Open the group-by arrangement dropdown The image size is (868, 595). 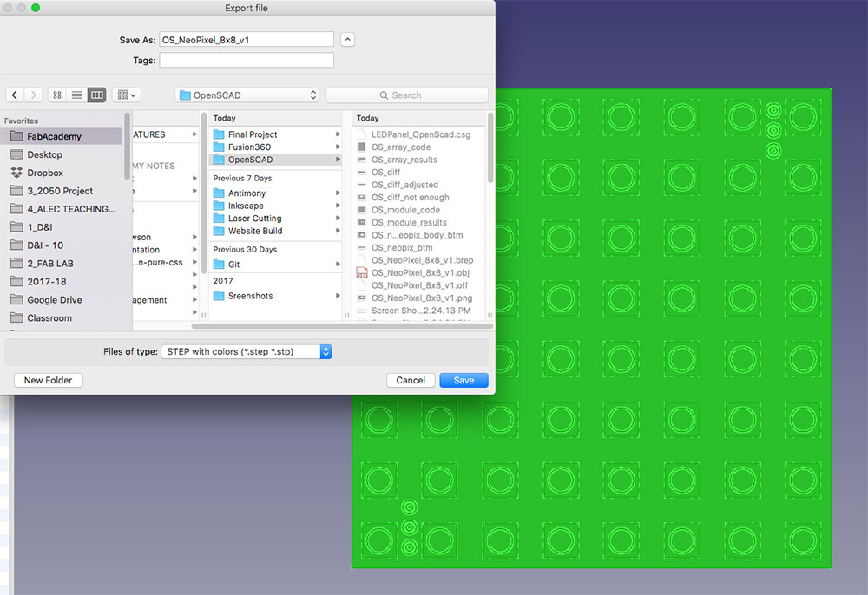[126, 95]
